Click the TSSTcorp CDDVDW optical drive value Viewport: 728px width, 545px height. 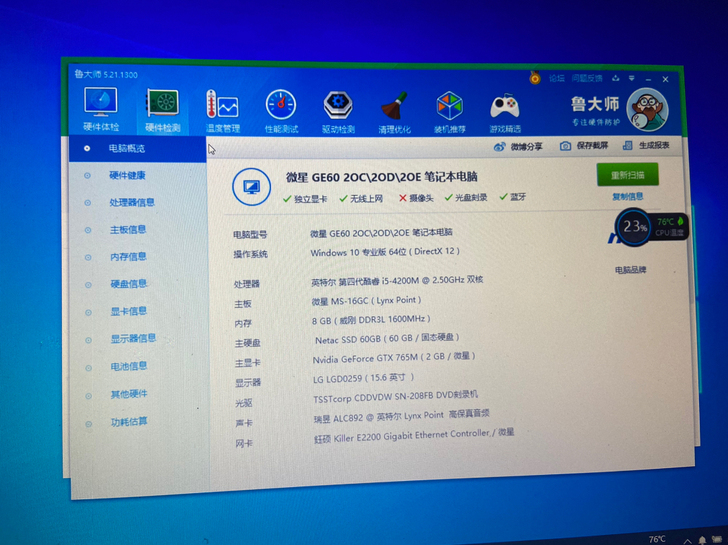tap(396, 397)
